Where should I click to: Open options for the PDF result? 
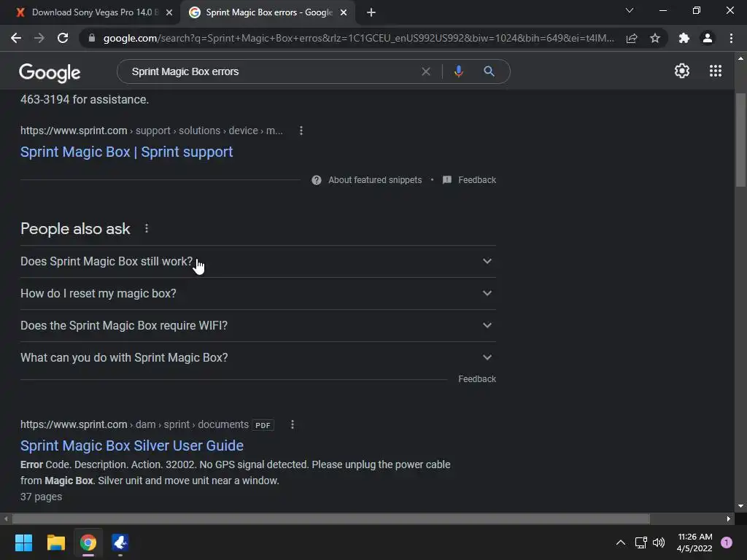[293, 424]
